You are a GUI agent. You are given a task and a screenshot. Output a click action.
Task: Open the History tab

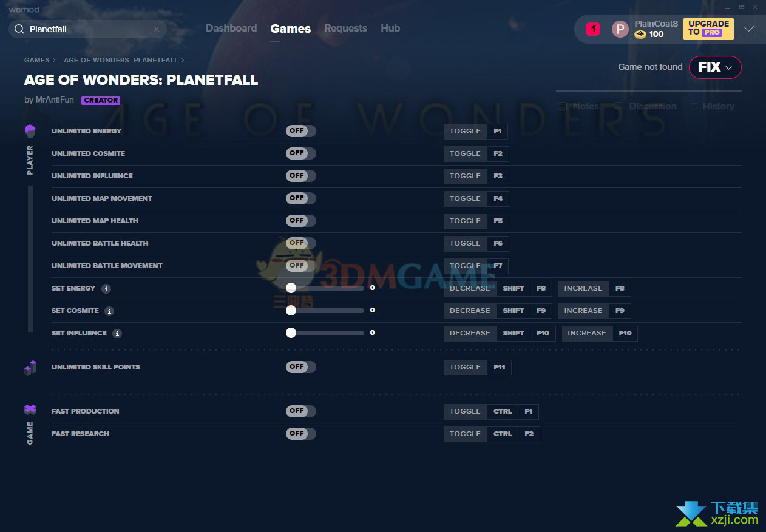[711, 106]
